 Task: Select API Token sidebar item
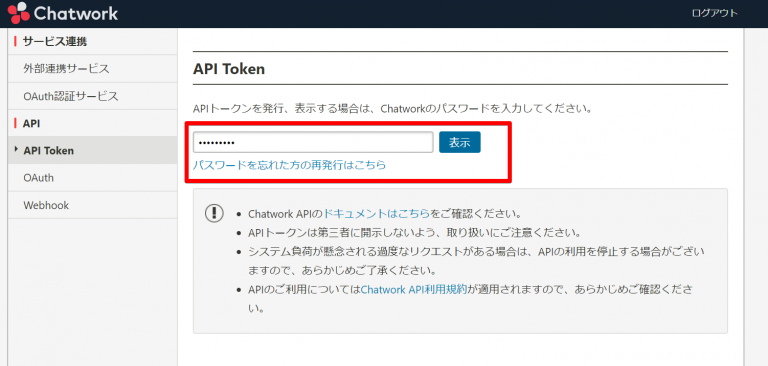coord(93,150)
